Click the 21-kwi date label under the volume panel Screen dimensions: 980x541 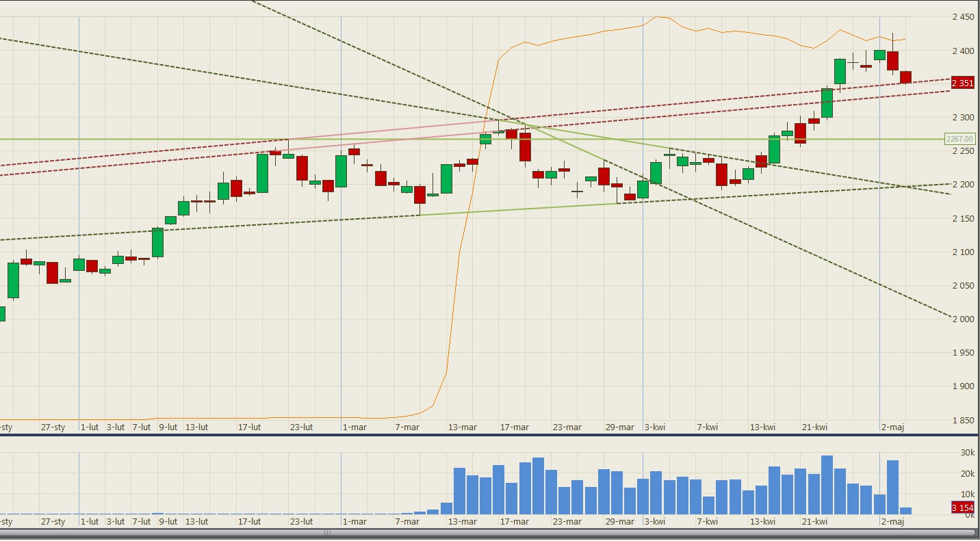pyautogui.click(x=815, y=522)
